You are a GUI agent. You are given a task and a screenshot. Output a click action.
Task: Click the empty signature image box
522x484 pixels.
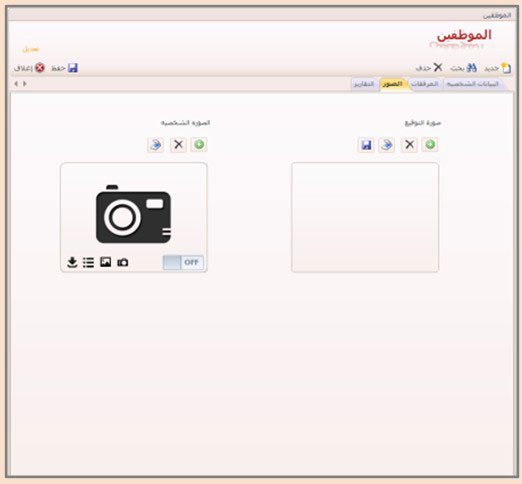point(365,217)
